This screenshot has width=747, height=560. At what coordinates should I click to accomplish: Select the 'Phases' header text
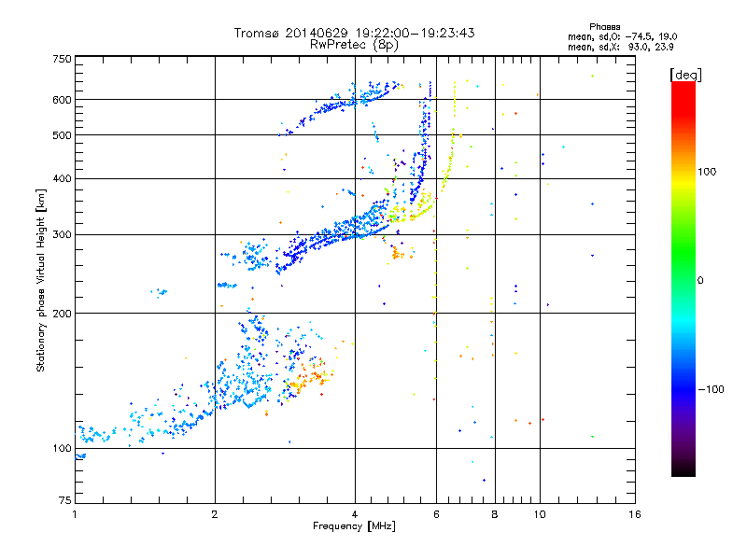604,27
